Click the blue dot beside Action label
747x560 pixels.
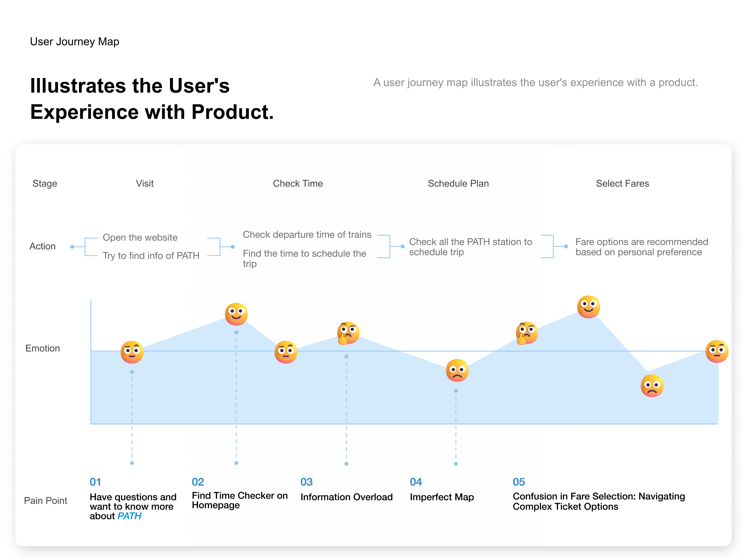(72, 247)
